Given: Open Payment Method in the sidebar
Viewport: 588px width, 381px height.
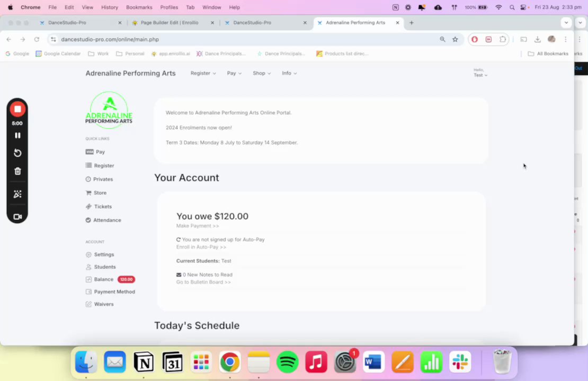Looking at the screenshot, I should pos(110,292).
